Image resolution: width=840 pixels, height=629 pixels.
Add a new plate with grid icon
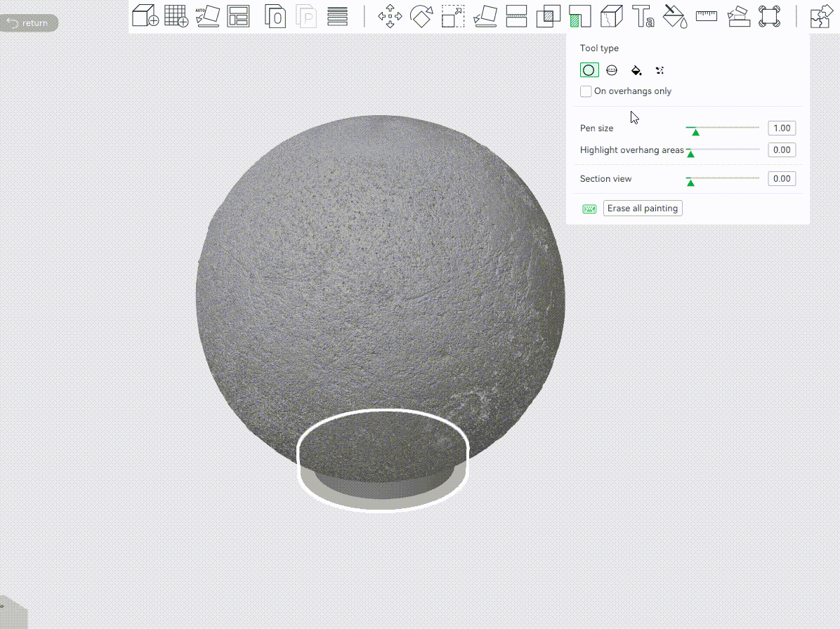[176, 16]
